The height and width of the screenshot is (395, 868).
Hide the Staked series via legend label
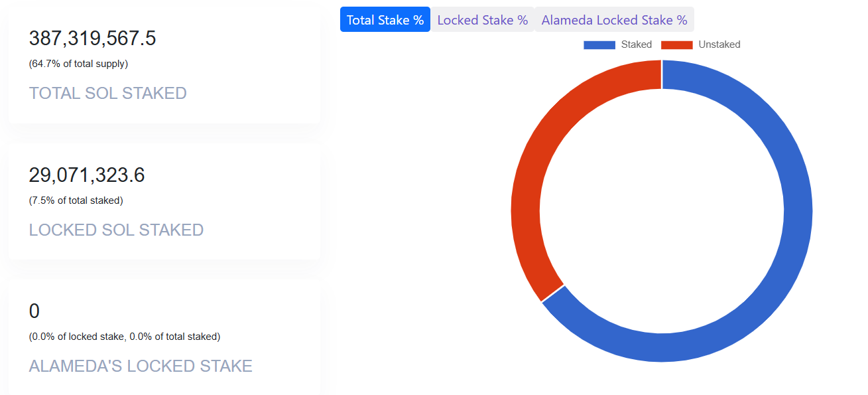[637, 44]
